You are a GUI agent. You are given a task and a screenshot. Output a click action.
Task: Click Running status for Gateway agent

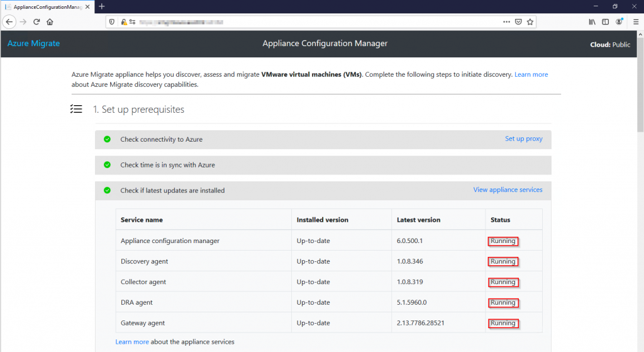(x=502, y=323)
